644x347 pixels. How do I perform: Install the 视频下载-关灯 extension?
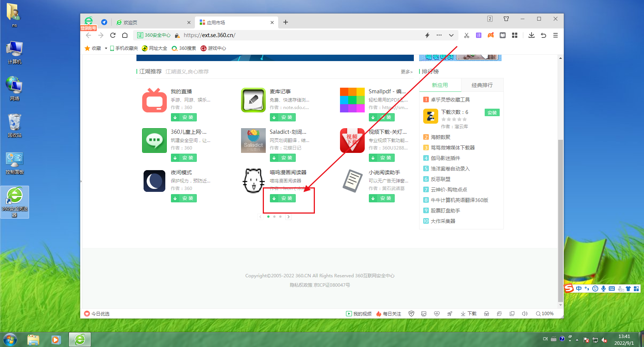coord(382,158)
